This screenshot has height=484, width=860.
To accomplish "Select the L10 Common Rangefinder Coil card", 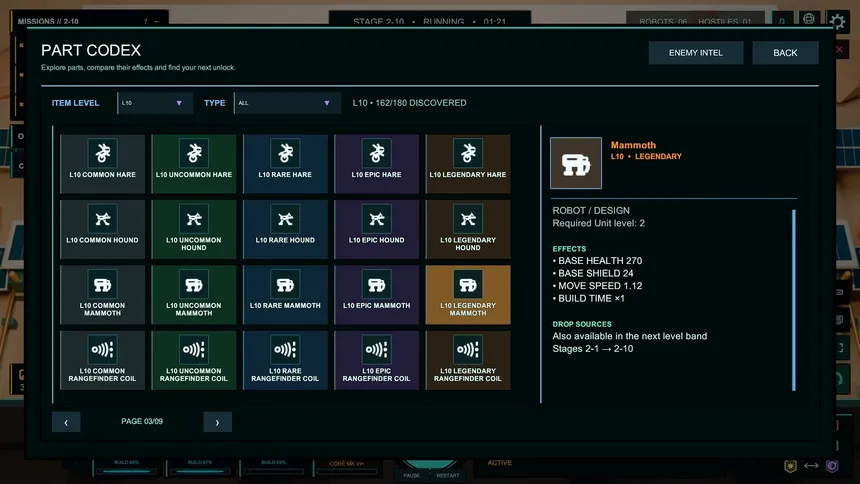I will coord(103,360).
